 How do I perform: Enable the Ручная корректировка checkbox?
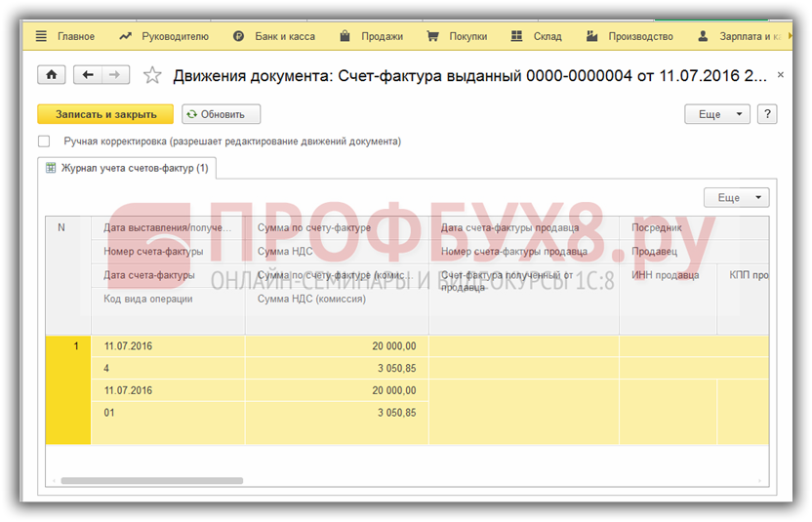tap(44, 141)
